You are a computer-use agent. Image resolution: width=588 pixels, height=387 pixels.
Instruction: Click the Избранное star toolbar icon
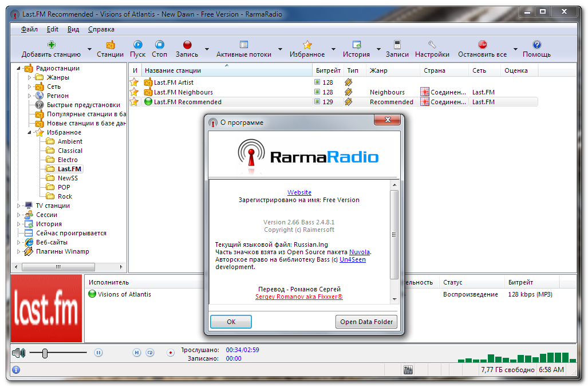pos(307,45)
